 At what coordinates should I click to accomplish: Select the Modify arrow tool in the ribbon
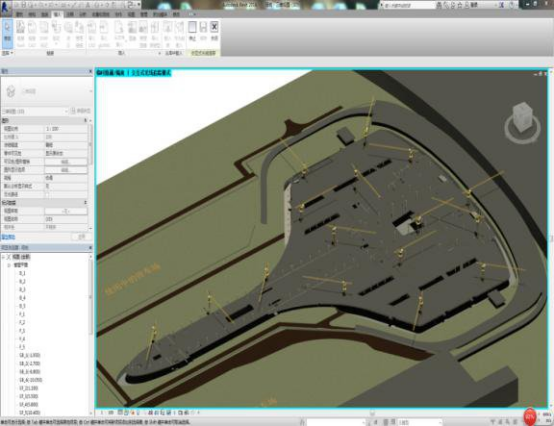7,33
